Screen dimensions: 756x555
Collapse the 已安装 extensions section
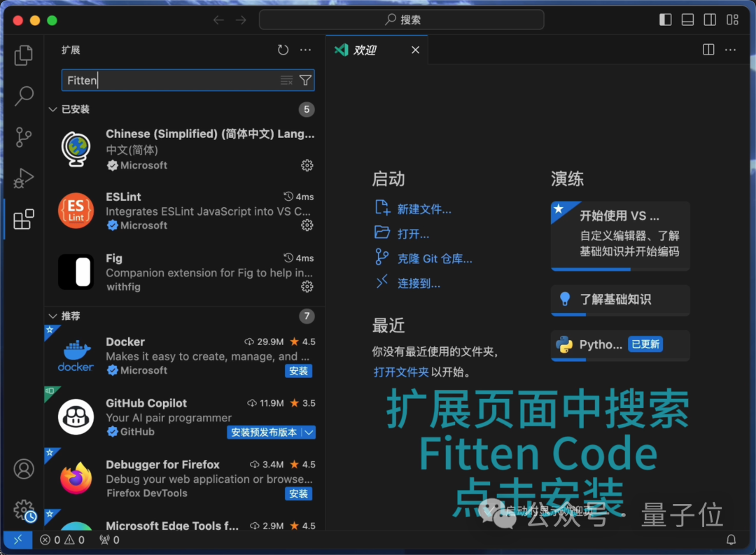point(53,109)
